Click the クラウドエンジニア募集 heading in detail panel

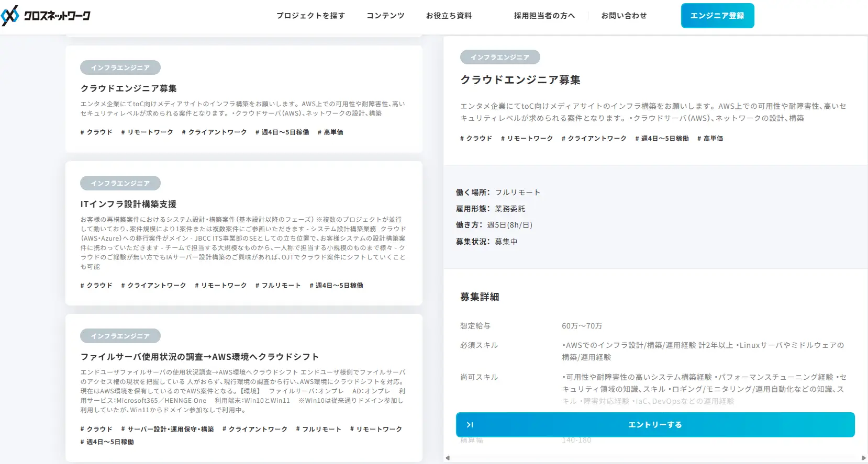520,80
